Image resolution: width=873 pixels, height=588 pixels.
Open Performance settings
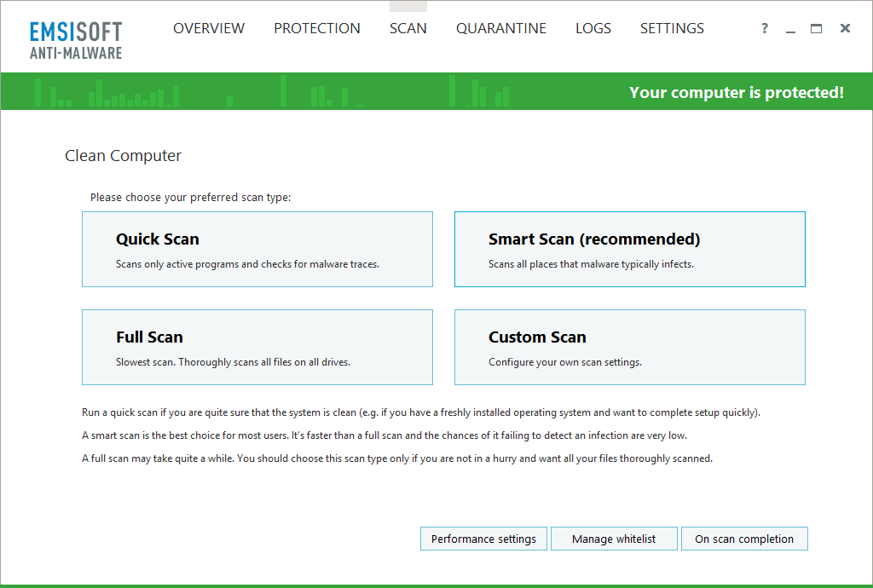pyautogui.click(x=483, y=539)
